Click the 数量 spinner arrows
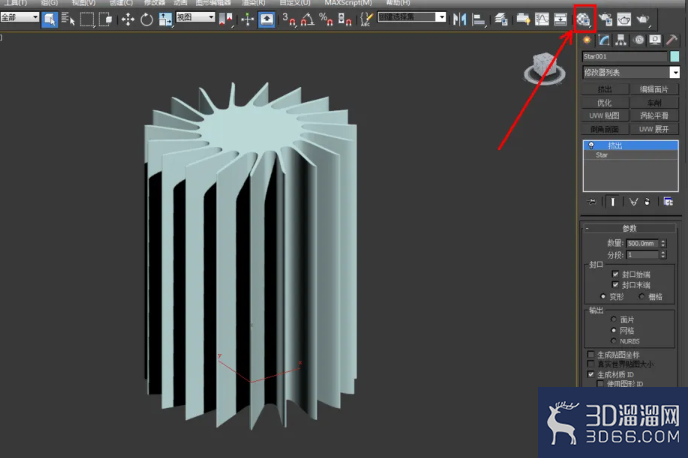Screen dimensions: 688x458 tap(663, 243)
